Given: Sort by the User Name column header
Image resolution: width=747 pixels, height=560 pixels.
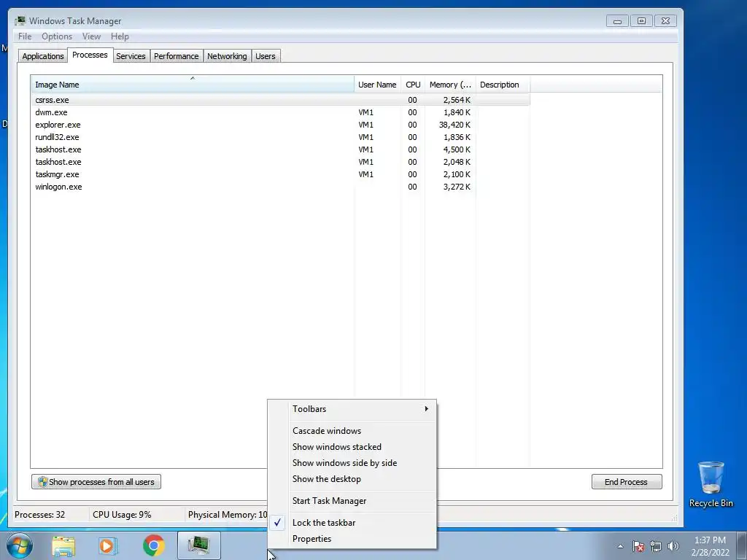Looking at the screenshot, I should tap(377, 85).
